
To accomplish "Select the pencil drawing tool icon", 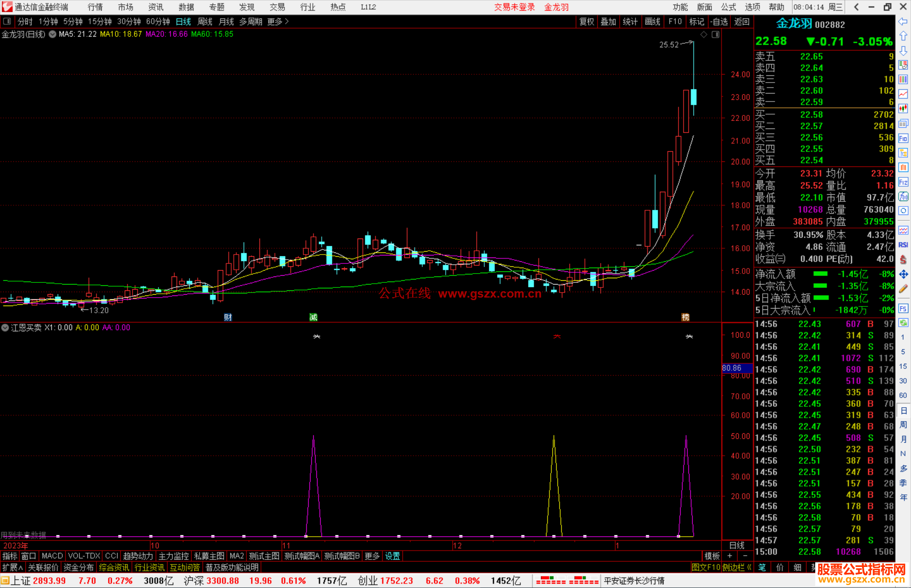I will click(903, 289).
